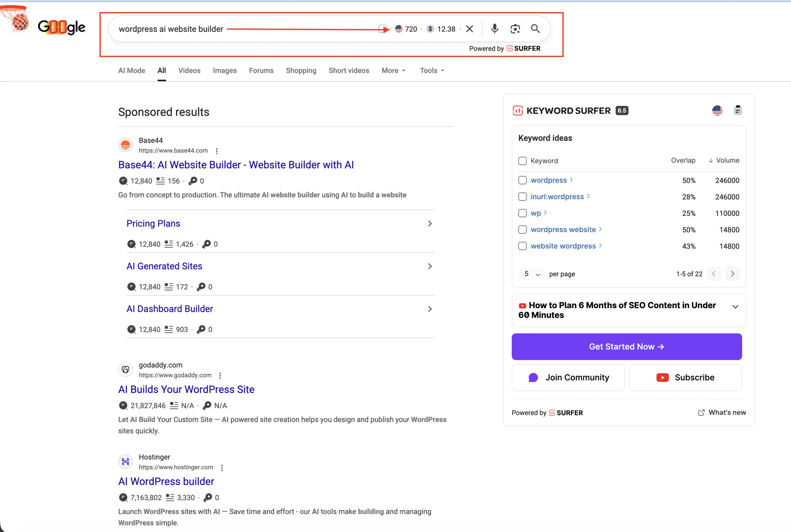The height and width of the screenshot is (532, 791).
Task: Open three-dot menu next to hostinger.com URL
Action: click(222, 467)
